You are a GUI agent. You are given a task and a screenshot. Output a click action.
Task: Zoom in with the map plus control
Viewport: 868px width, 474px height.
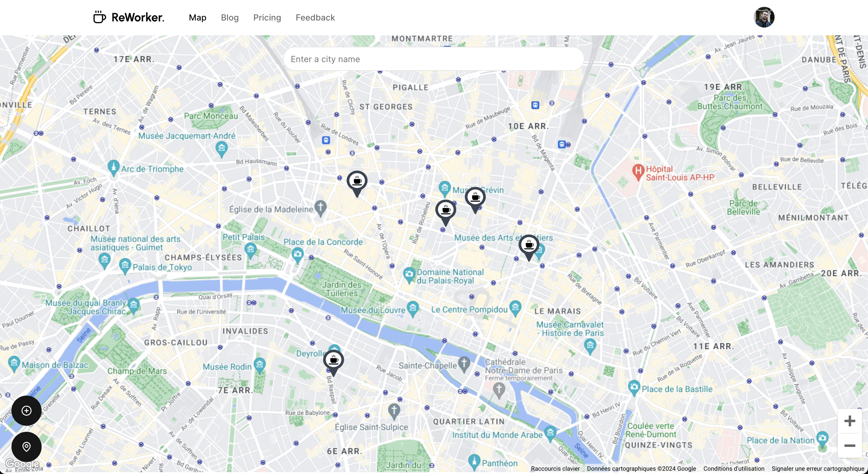click(x=850, y=421)
